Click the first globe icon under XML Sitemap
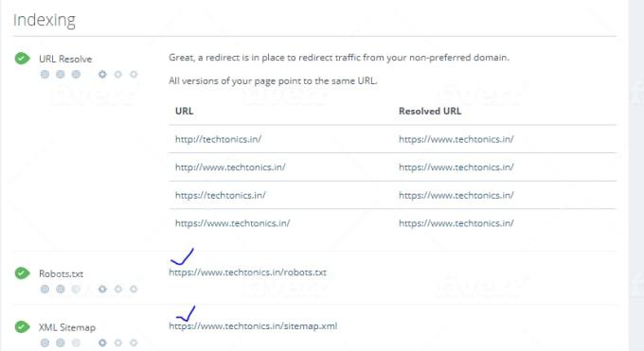 tap(45, 342)
